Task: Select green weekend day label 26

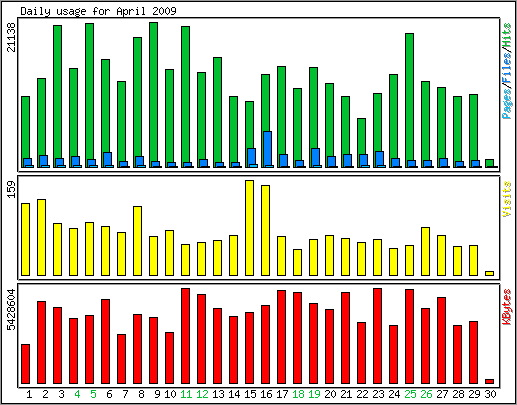Action: pos(426,394)
